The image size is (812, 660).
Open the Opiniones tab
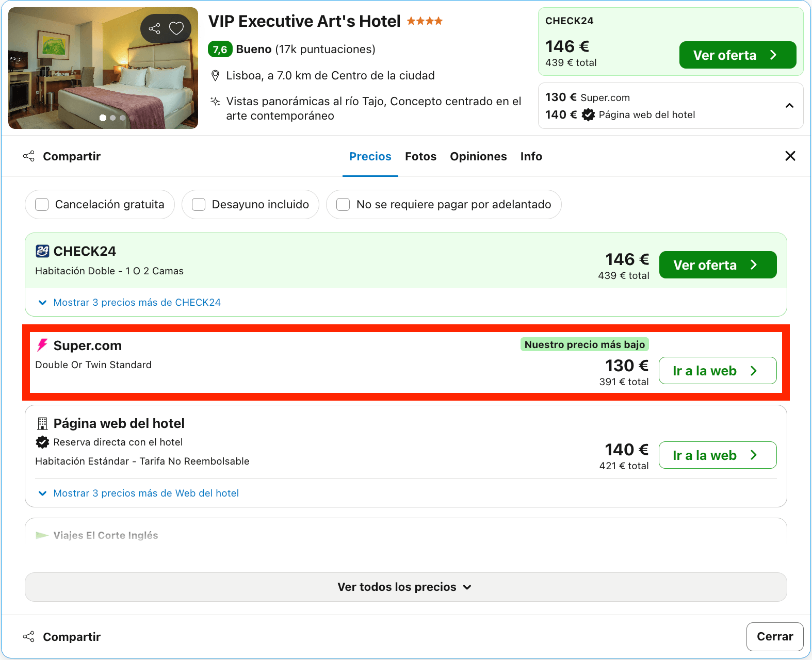[478, 156]
